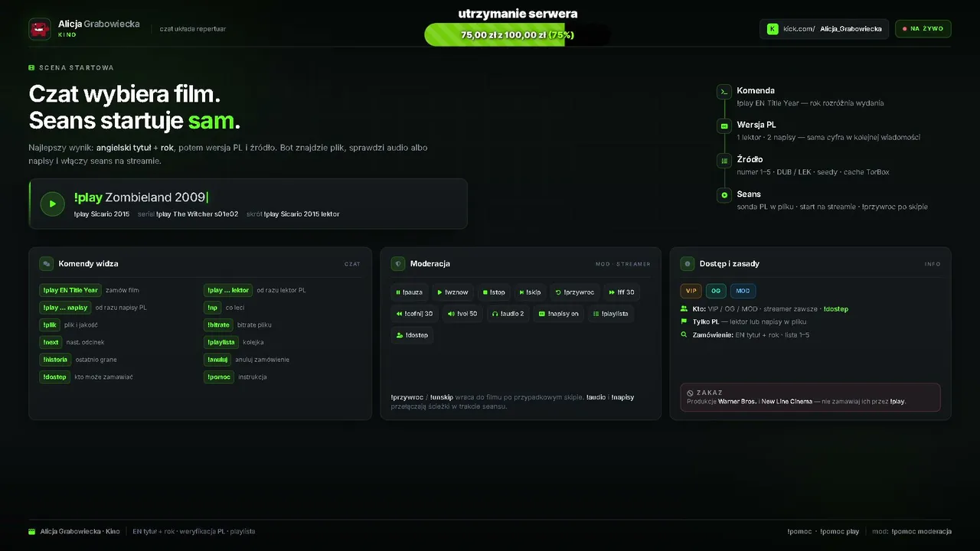980x551 pixels.
Task: Click the rewind icon on !cofnij 30
Action: pos(399,314)
